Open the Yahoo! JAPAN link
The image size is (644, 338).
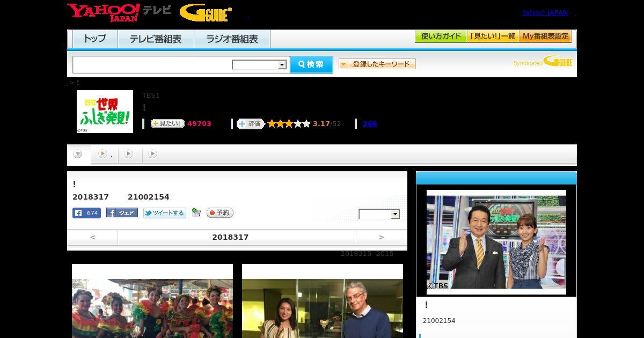[x=545, y=12]
